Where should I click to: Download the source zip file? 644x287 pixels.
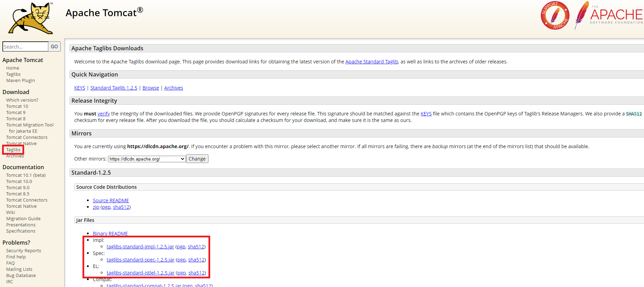click(96, 207)
